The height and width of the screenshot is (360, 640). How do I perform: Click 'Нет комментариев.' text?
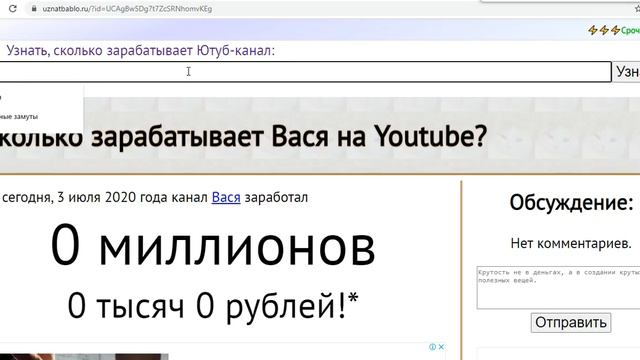571,244
